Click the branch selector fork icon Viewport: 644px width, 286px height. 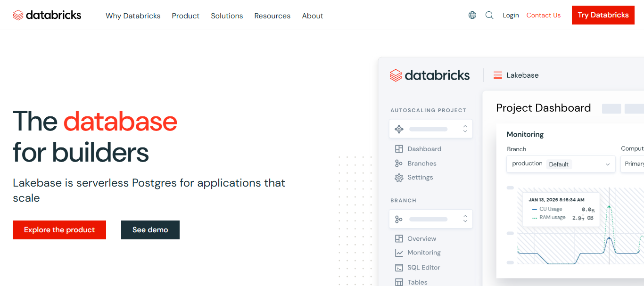tap(399, 219)
